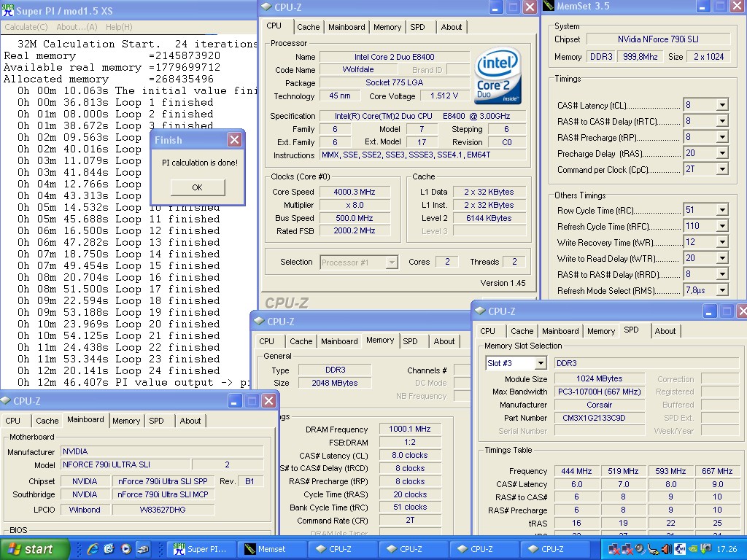Click the processor name 'Intel Core 2 Duo E8400'
Image resolution: width=747 pixels, height=560 pixels.
tap(395, 57)
